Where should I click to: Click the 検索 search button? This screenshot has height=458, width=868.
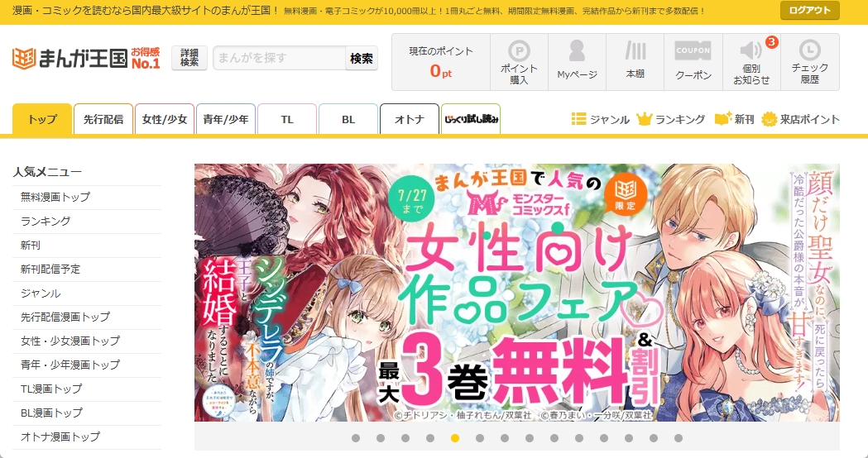tap(362, 58)
